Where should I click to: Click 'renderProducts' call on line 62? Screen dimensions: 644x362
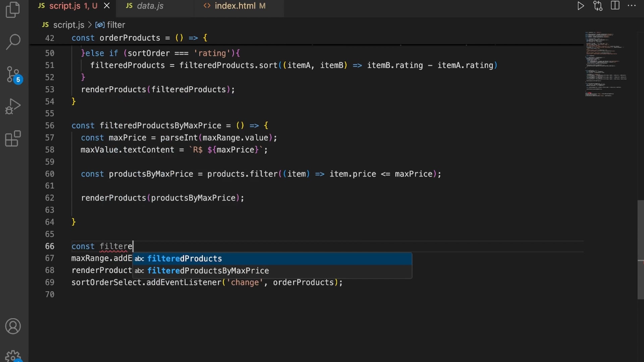coord(113,198)
